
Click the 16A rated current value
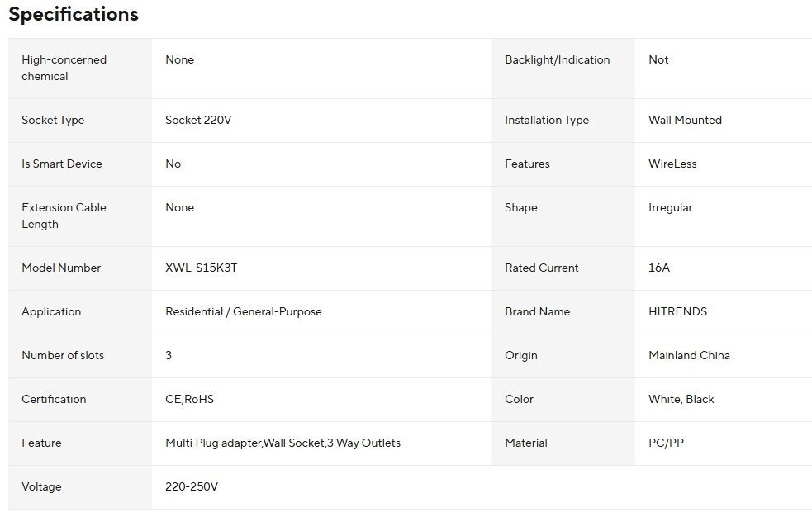[659, 268]
